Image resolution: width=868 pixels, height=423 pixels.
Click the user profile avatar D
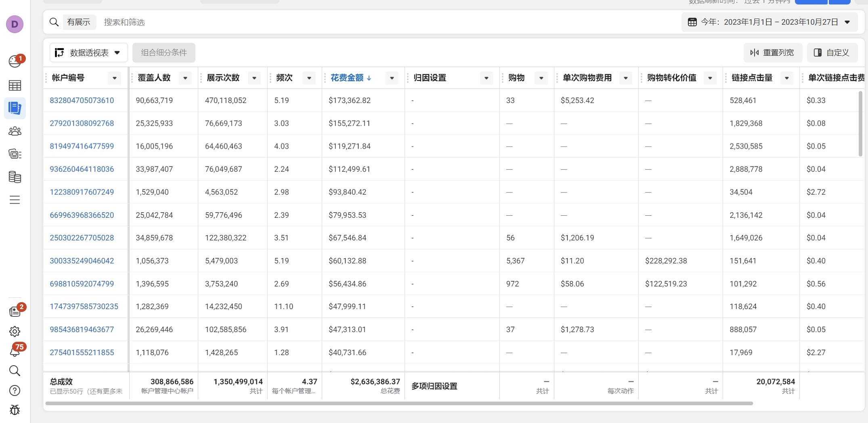click(x=15, y=24)
